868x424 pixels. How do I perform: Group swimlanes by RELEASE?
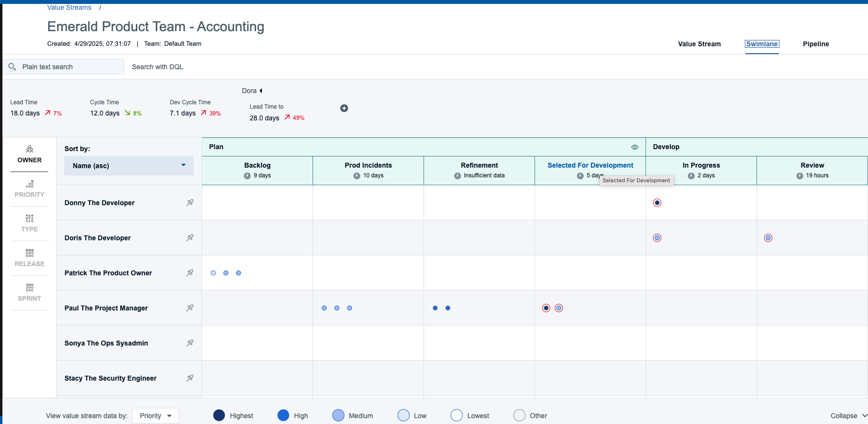click(x=30, y=258)
